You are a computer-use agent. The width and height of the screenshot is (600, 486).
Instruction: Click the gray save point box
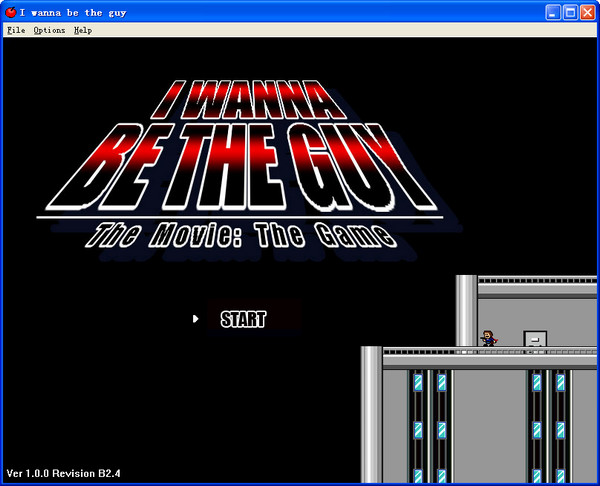(x=536, y=339)
